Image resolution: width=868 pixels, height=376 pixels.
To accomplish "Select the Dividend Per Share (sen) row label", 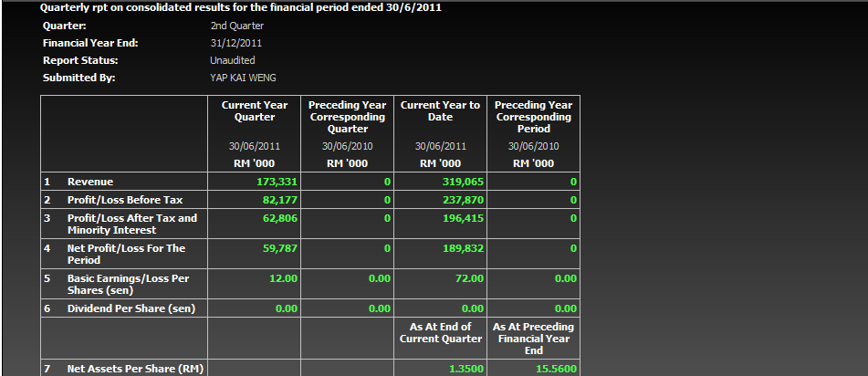I will [131, 308].
